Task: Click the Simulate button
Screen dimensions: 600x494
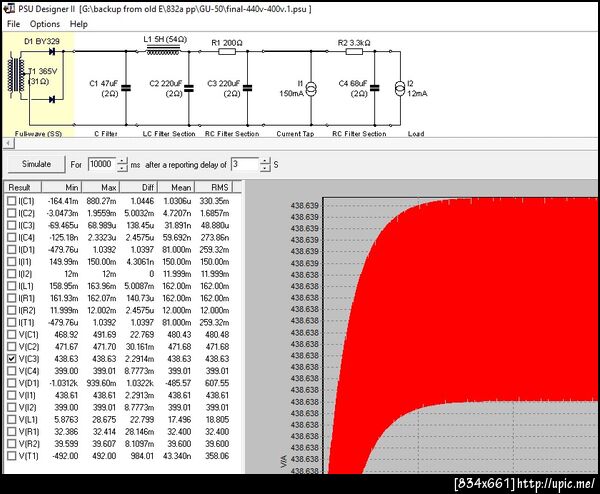Action: (36, 164)
